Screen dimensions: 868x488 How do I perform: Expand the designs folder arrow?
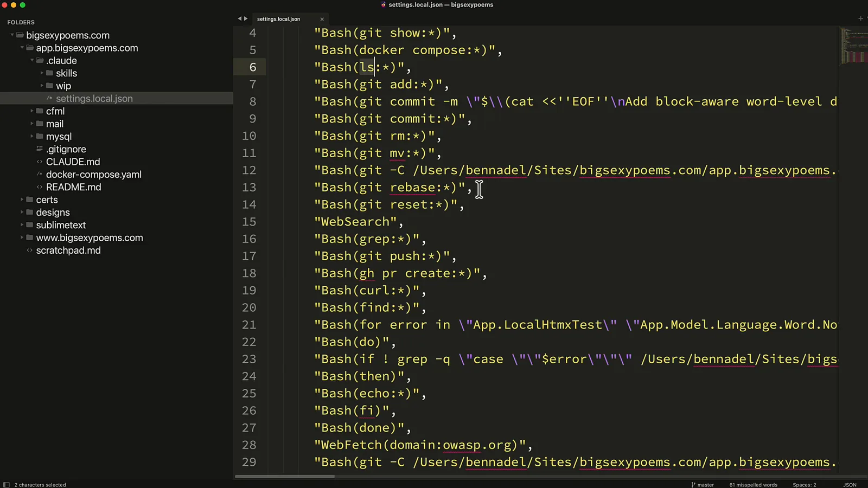pos(22,212)
